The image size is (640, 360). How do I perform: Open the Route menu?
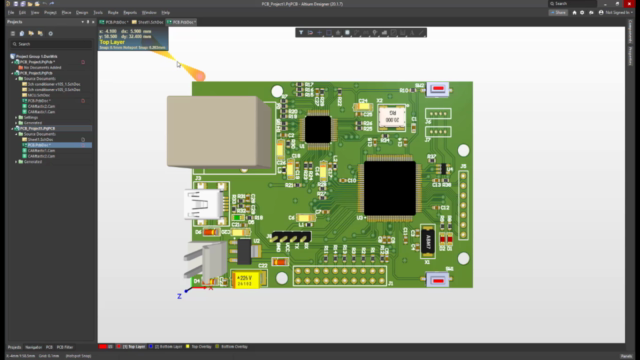click(113, 13)
